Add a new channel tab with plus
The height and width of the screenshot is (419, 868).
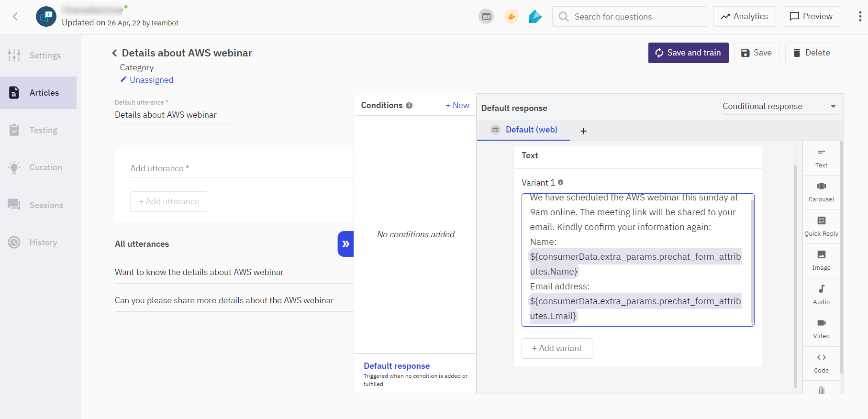pyautogui.click(x=583, y=131)
